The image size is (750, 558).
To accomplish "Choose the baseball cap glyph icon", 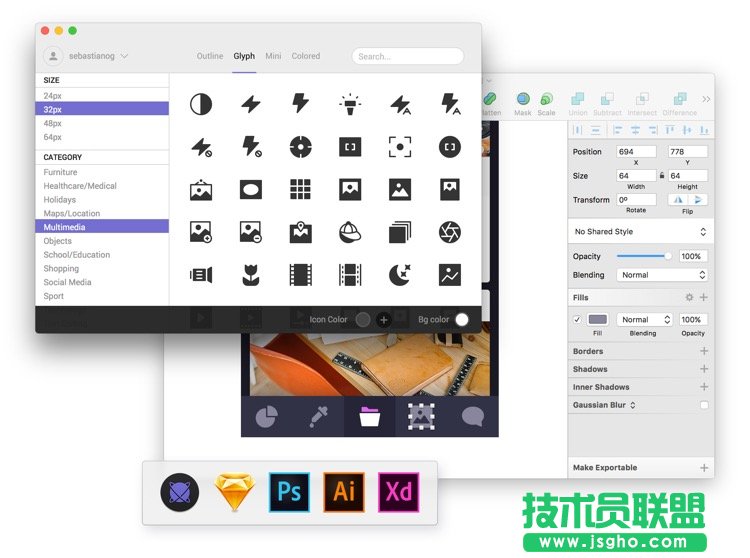I will (350, 232).
